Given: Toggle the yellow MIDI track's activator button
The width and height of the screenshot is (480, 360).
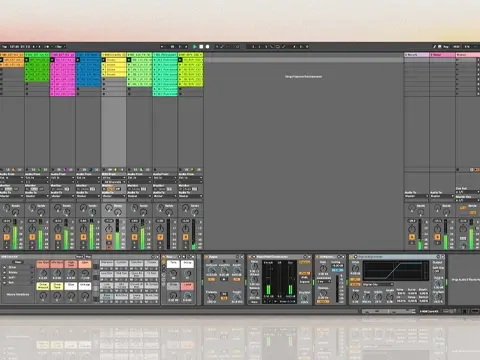Looking at the screenshot, I should pos(109,237).
